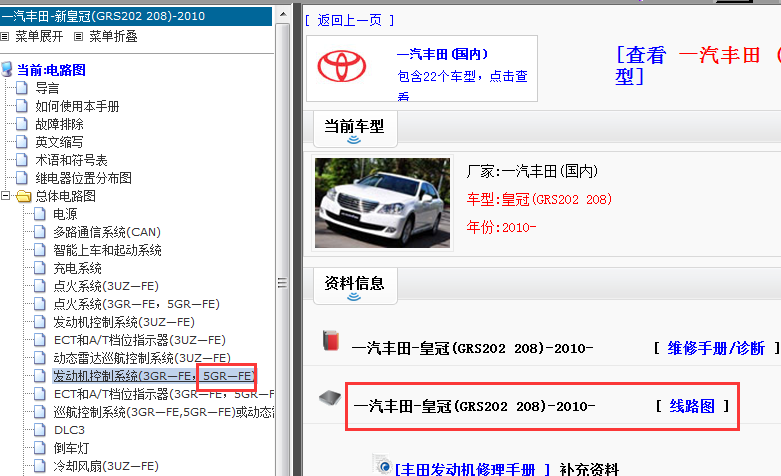The height and width of the screenshot is (476, 781).
Task: Open 多路通信系统(CAN) entry
Action: tap(107, 232)
